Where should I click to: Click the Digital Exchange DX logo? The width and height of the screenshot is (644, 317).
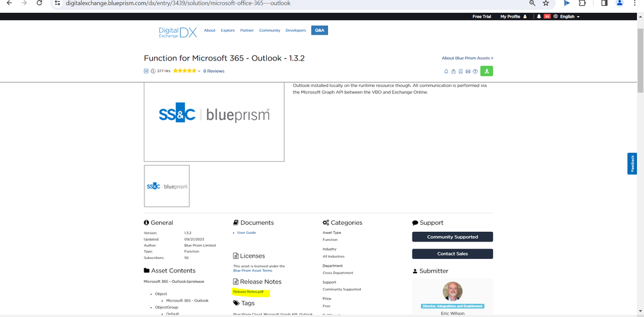[x=178, y=32]
